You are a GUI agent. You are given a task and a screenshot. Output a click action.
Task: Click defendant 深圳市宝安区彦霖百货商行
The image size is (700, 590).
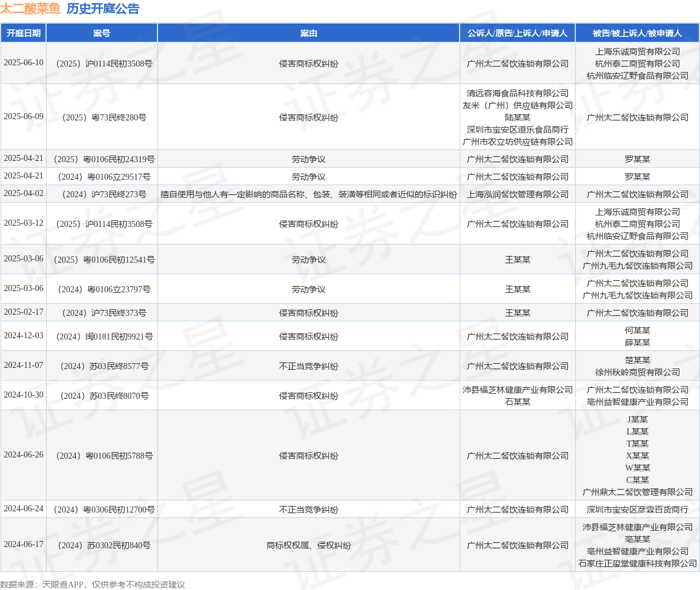pyautogui.click(x=637, y=510)
